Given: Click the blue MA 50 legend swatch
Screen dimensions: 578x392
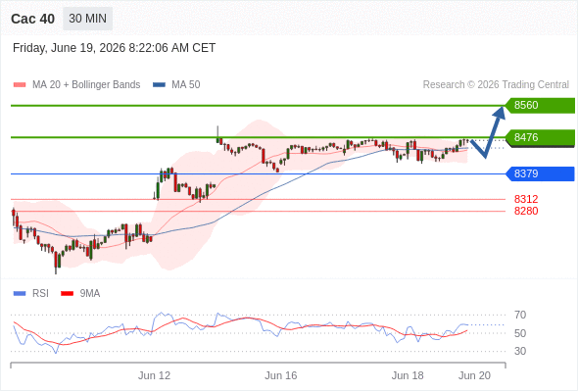Looking at the screenshot, I should 159,85.
